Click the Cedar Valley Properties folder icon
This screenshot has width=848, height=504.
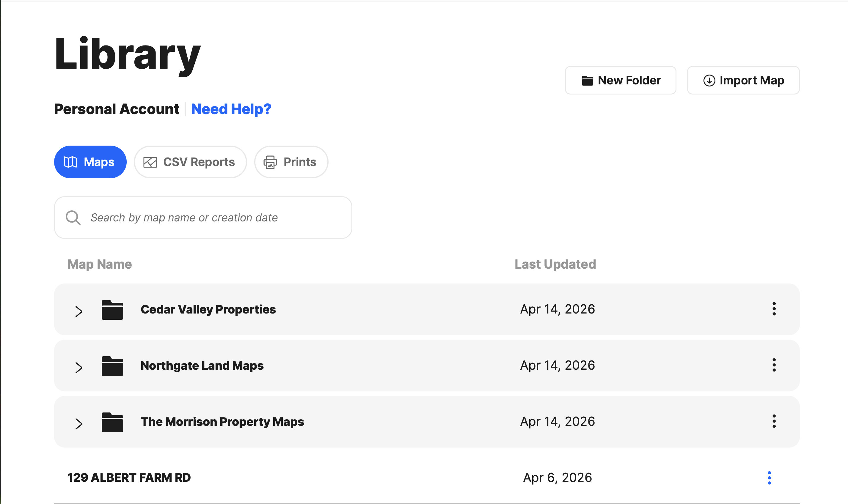coord(112,310)
